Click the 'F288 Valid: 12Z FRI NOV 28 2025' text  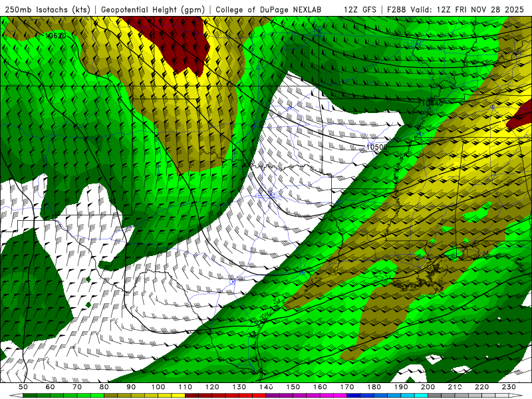pos(456,9)
